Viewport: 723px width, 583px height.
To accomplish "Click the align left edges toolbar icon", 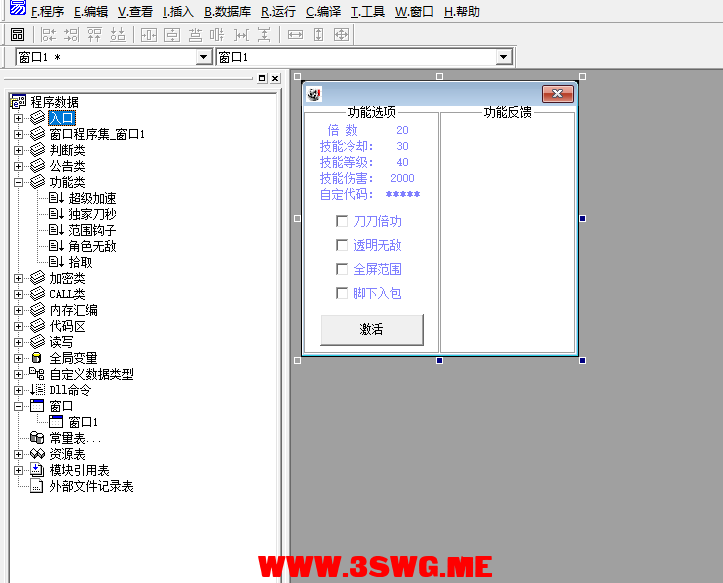I will (48, 35).
